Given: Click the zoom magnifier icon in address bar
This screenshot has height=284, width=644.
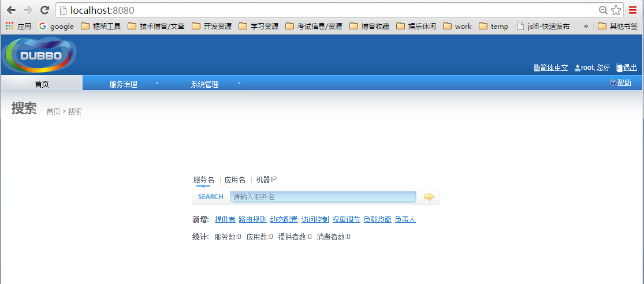Looking at the screenshot, I should (604, 10).
